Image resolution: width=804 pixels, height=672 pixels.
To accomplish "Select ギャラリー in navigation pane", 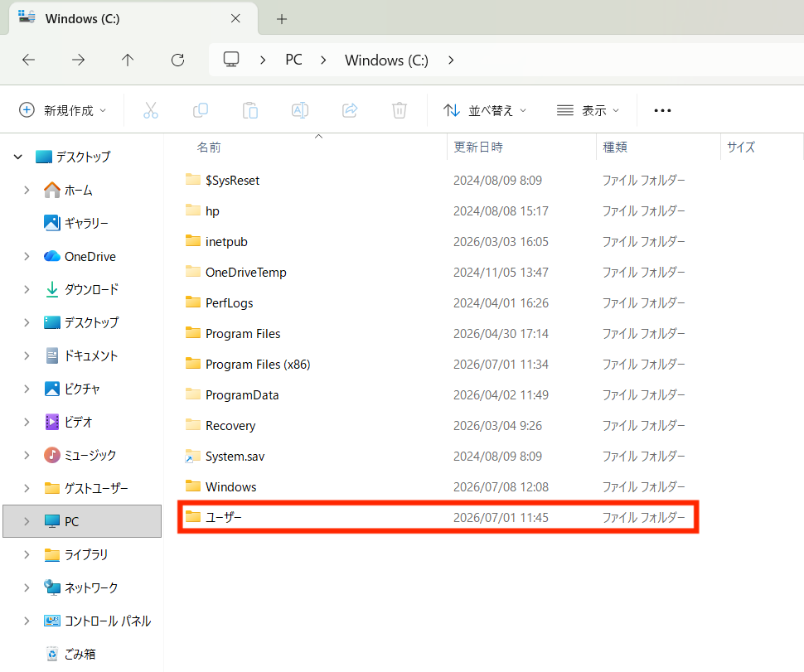I will tap(76, 224).
